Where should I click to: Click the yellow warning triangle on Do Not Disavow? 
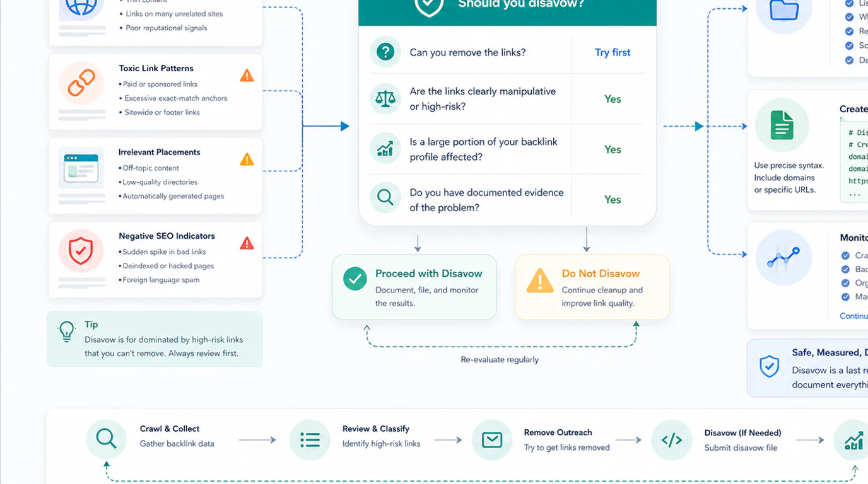[540, 280]
